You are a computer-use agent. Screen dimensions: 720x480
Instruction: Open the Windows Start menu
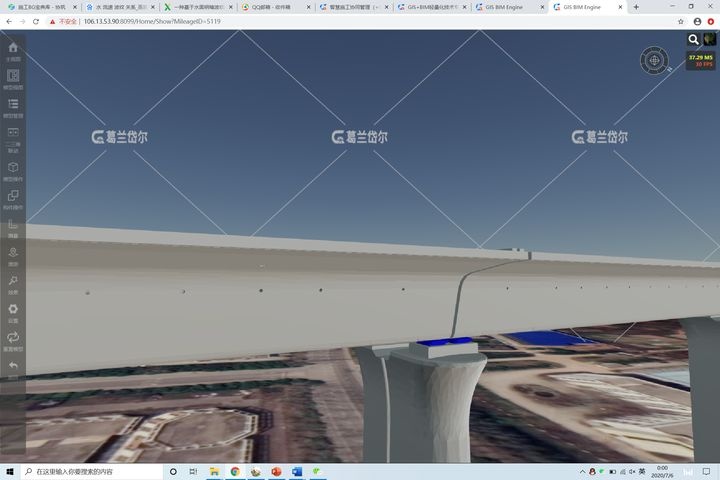coord(10,472)
